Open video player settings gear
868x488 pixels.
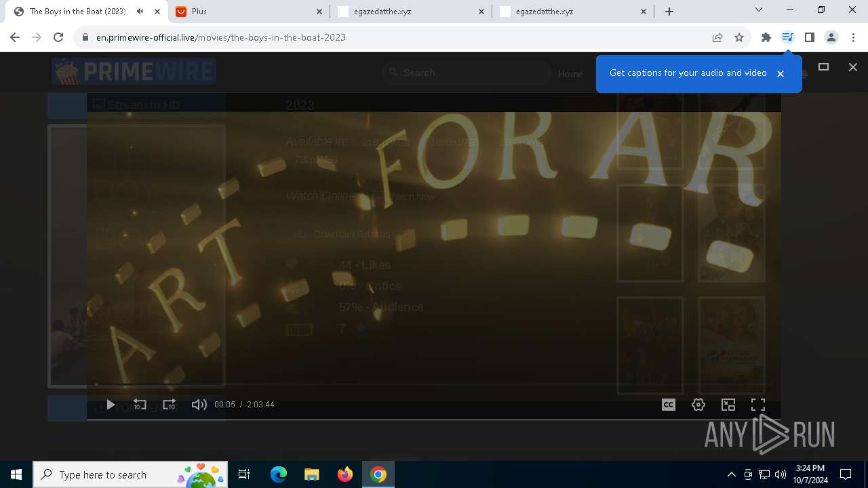[698, 405]
